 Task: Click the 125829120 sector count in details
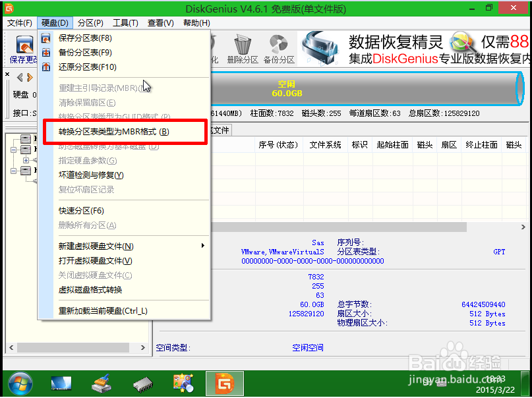[307, 314]
